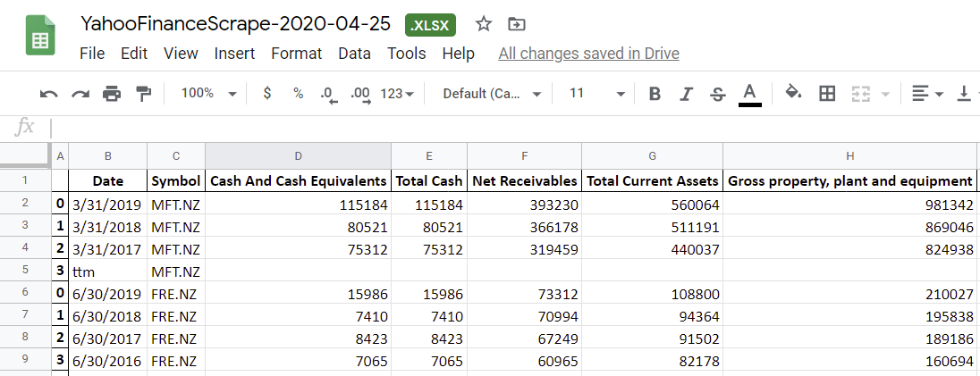
Task: Select column B header
Action: tap(107, 155)
